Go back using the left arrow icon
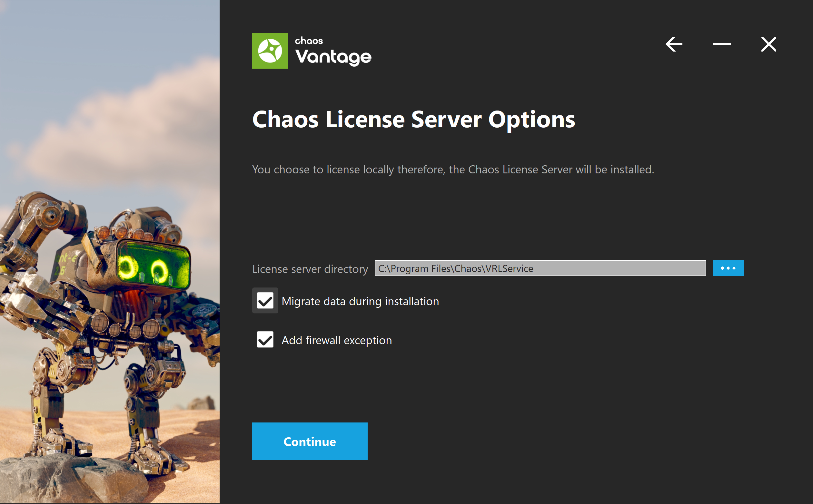 [x=674, y=44]
